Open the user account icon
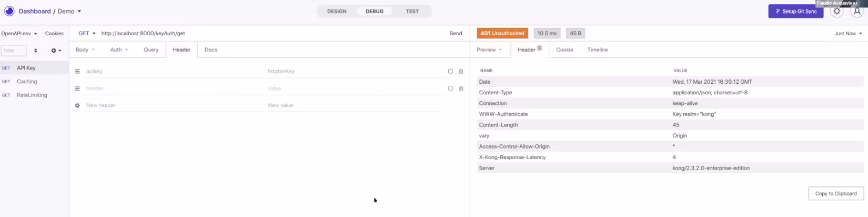 point(857,11)
